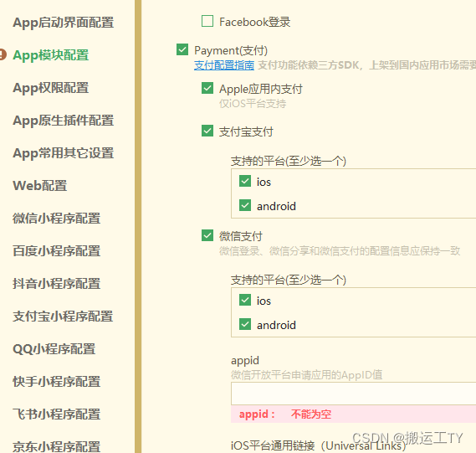476x453 pixels.
Task: Open 支付宝小程序配置 section
Action: pos(63,317)
